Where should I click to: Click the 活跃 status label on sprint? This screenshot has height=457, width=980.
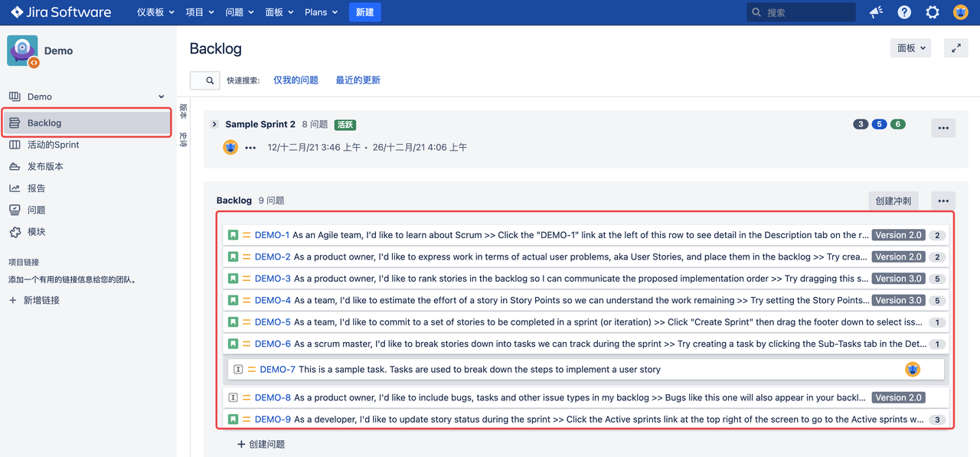point(345,125)
